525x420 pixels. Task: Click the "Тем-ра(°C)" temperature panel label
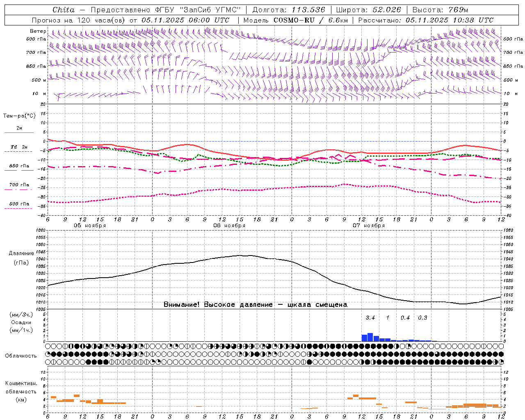coord(19,116)
